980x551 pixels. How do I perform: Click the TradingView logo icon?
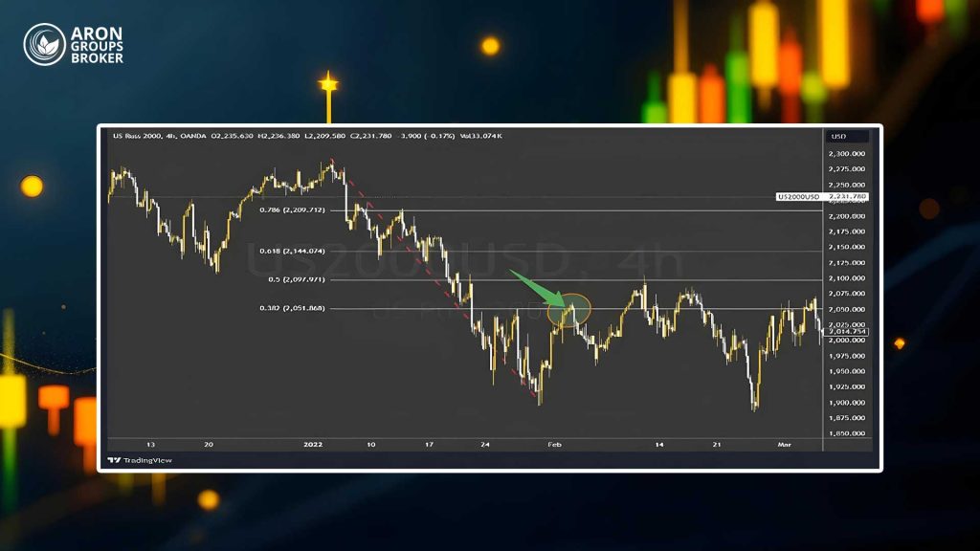114,460
